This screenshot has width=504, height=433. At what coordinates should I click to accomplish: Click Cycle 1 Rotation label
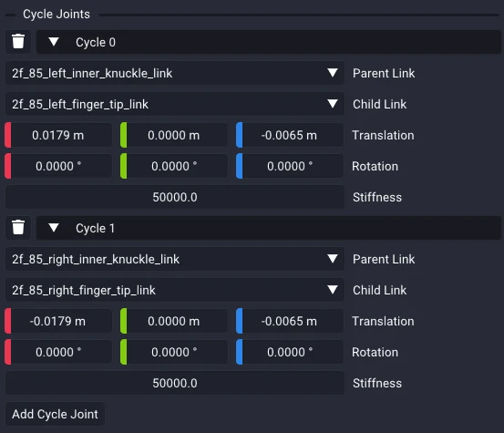point(375,352)
